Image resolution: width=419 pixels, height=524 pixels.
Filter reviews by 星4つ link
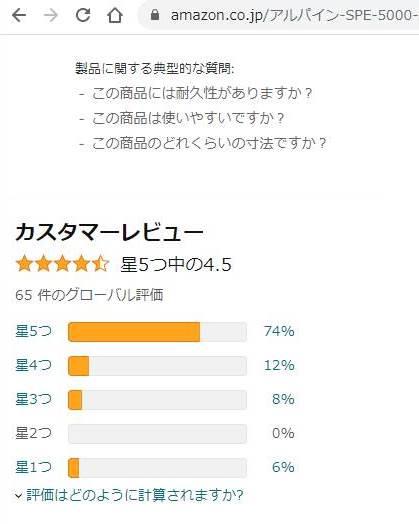[33, 365]
